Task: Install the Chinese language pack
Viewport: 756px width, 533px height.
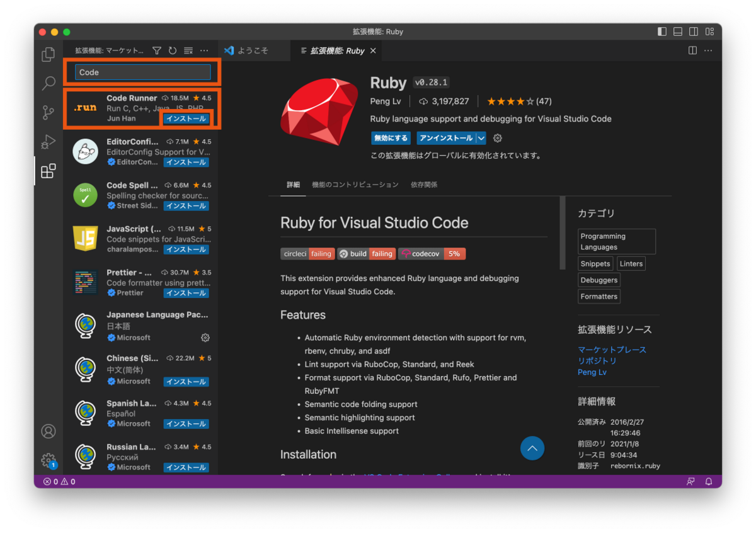Action: [186, 381]
